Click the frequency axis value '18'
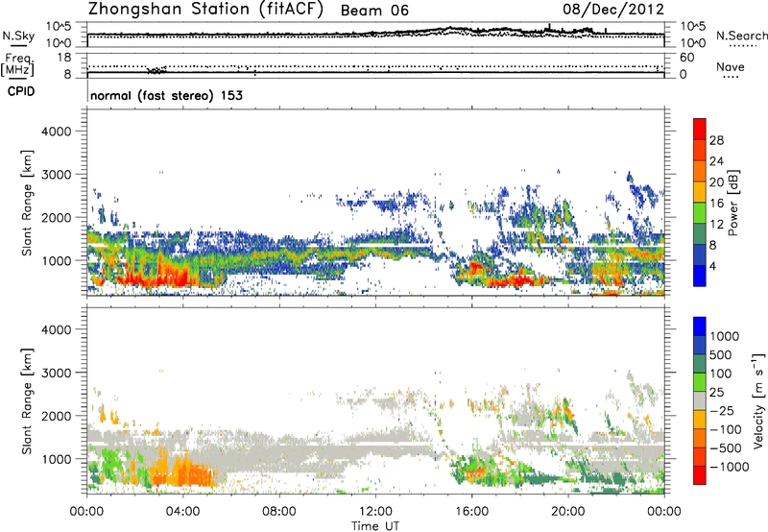768x532 pixels. pyautogui.click(x=63, y=58)
